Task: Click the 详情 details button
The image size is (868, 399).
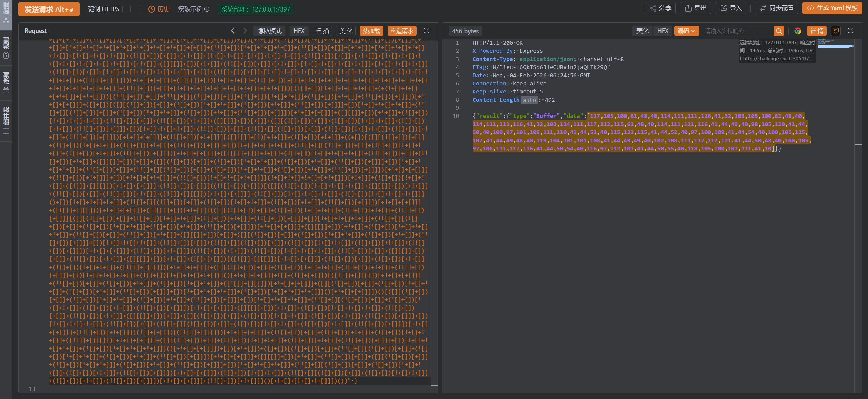Action: [817, 31]
